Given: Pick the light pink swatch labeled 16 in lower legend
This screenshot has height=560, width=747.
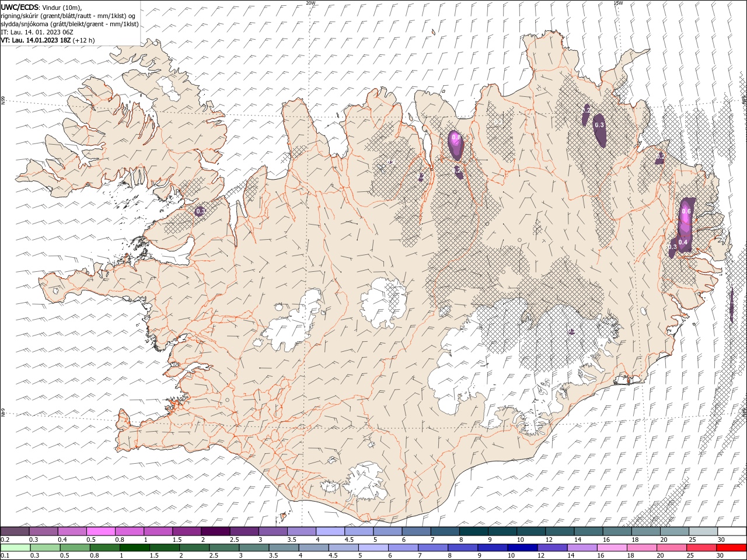Looking at the screenshot, I should (611, 548).
